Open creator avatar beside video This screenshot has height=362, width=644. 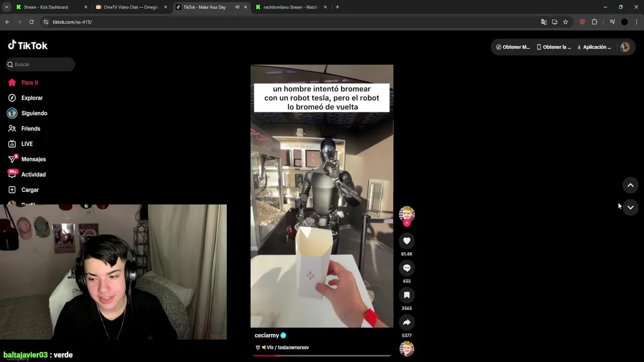point(407,214)
